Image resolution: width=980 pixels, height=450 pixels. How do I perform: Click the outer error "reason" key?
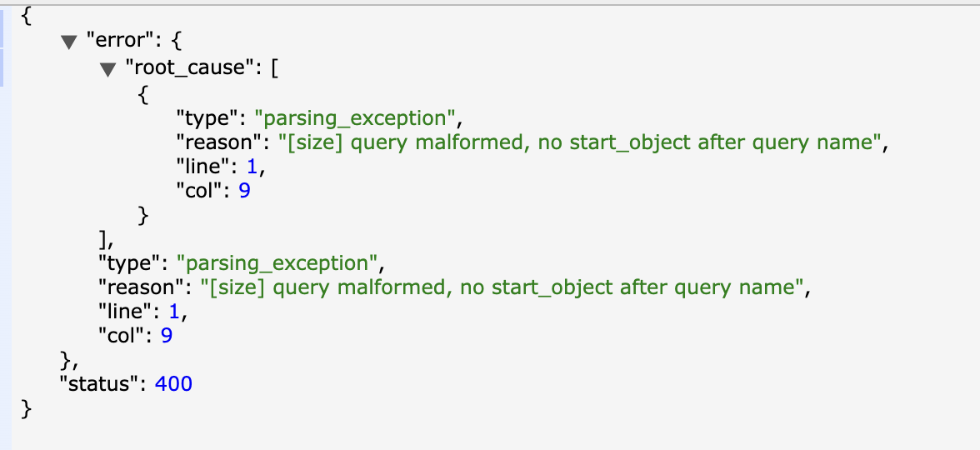point(140,287)
